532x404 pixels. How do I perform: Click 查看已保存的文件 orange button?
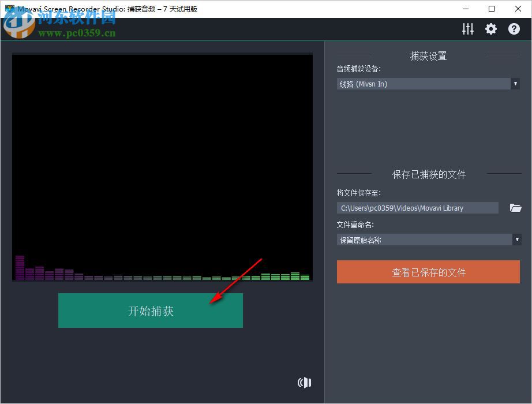click(428, 272)
